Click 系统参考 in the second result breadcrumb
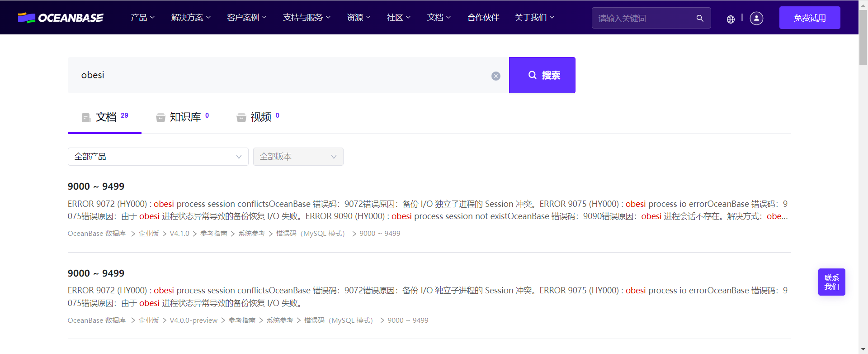The width and height of the screenshot is (868, 354). tap(280, 321)
